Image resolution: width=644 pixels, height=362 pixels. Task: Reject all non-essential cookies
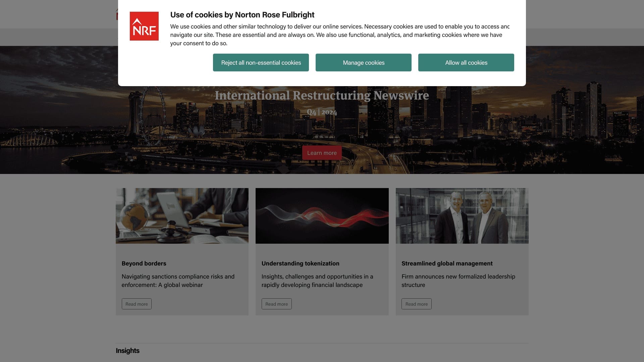point(261,62)
